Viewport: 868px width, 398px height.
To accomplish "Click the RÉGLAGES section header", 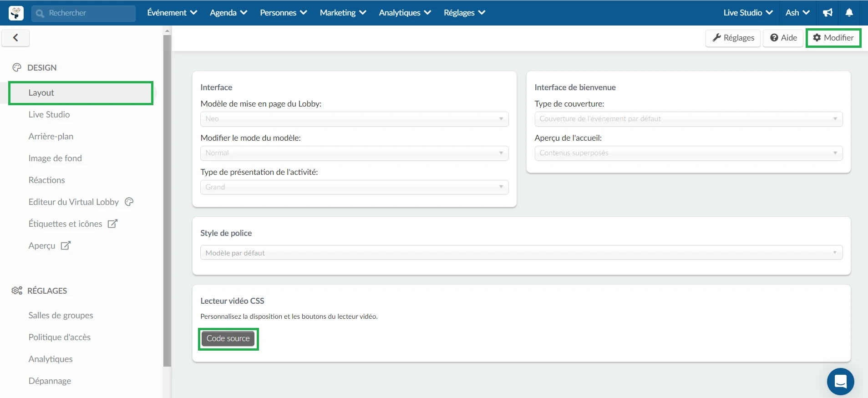I will [x=47, y=291].
